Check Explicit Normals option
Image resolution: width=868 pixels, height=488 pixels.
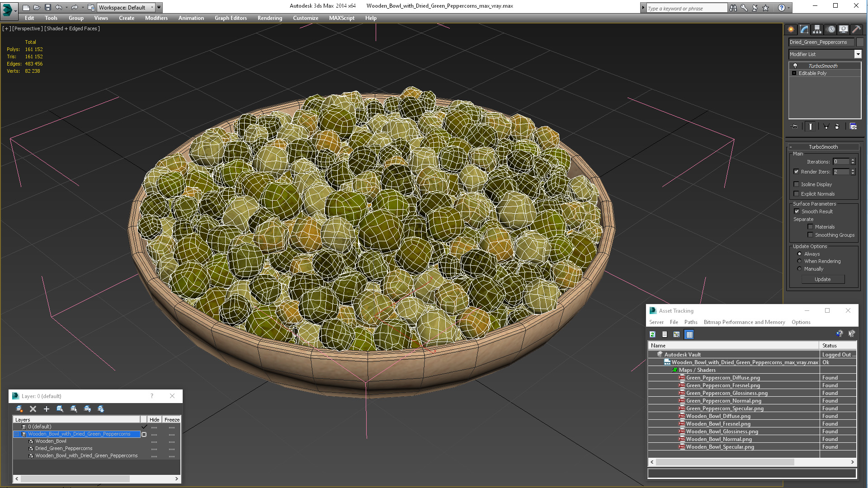797,194
